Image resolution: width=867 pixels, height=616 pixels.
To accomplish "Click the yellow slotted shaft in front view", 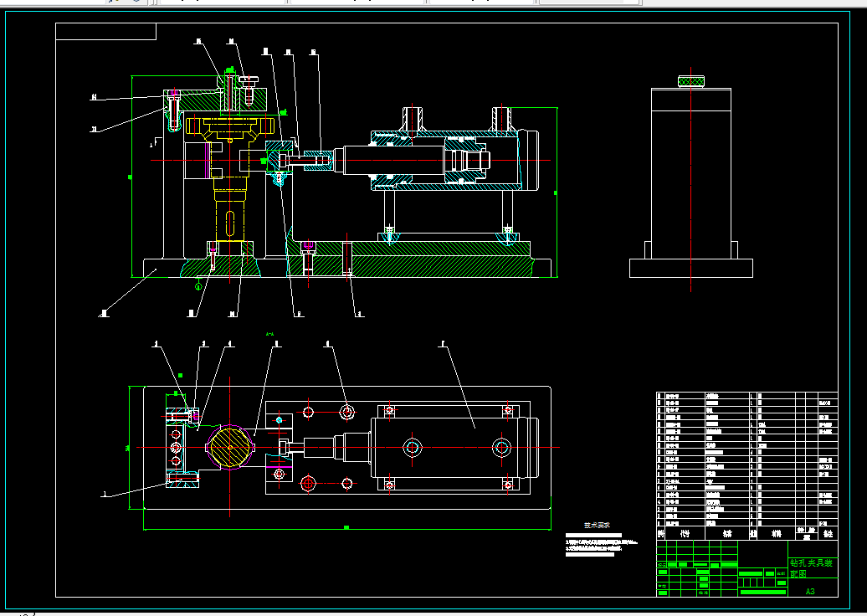I will [x=230, y=221].
